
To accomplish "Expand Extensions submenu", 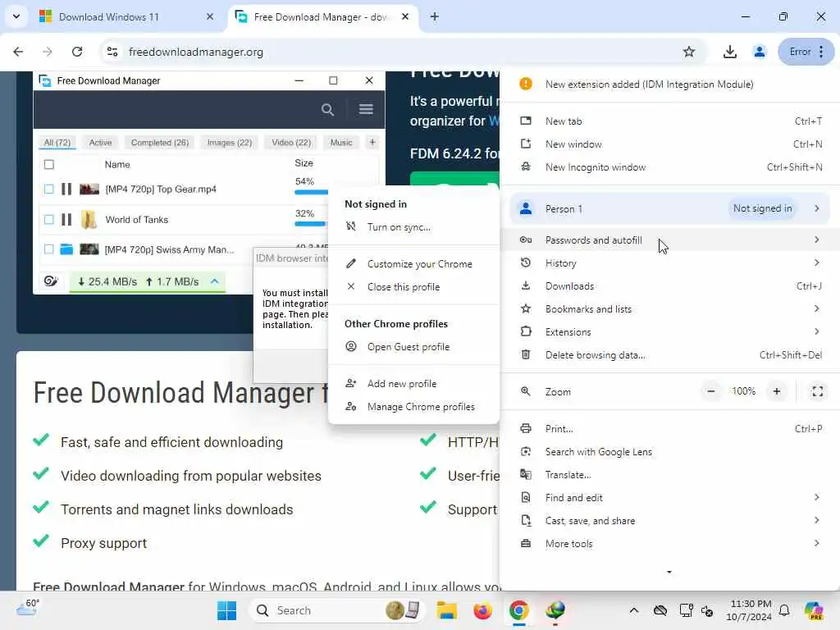I will (670, 332).
